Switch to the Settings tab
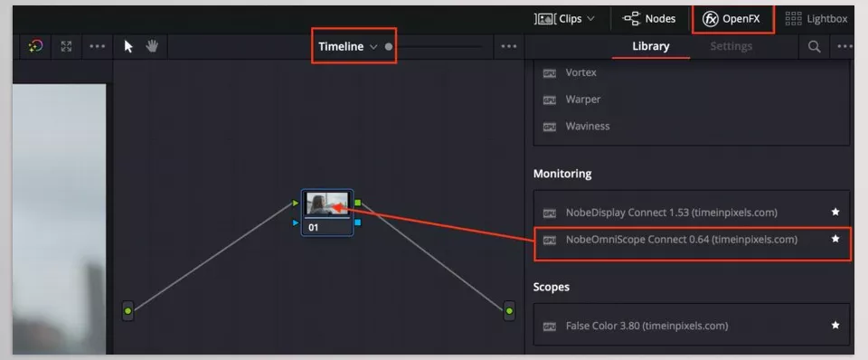868x360 pixels. [731, 46]
